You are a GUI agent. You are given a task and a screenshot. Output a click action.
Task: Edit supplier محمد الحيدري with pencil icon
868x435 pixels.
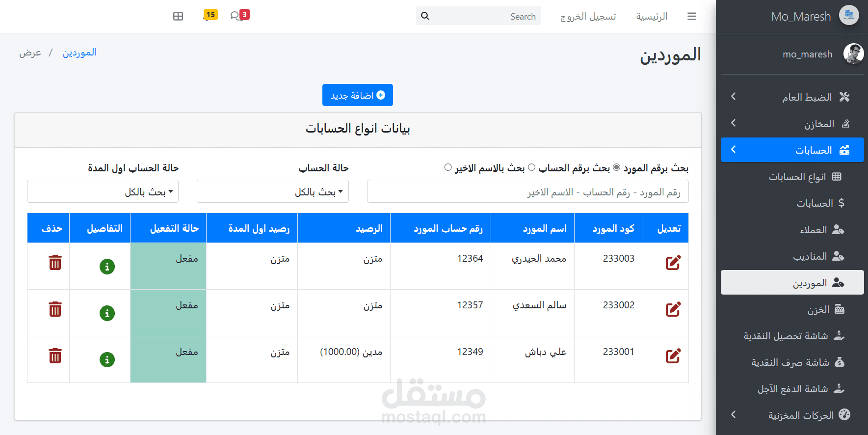coord(673,263)
